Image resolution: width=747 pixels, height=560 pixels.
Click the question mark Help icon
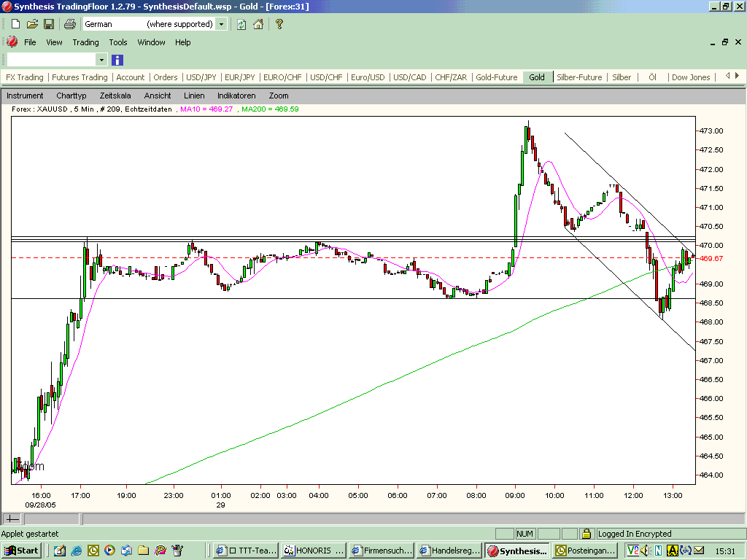pos(279,24)
